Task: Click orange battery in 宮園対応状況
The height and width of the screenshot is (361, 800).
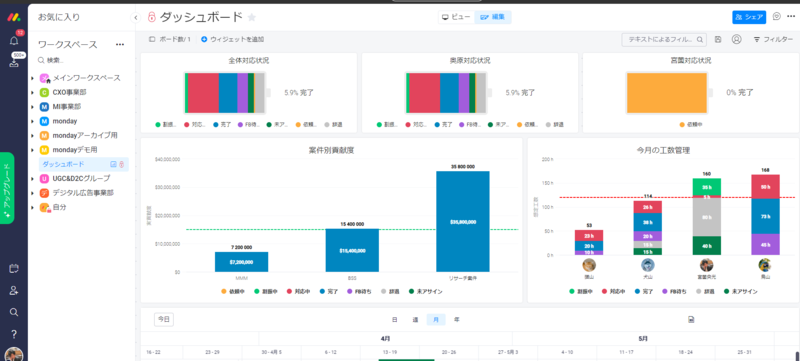Action: tap(667, 93)
